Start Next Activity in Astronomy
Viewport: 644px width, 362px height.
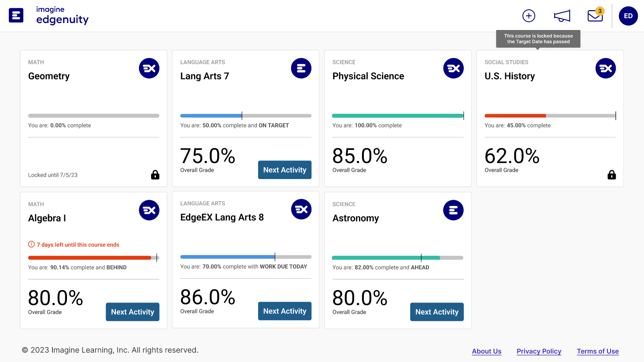437,312
